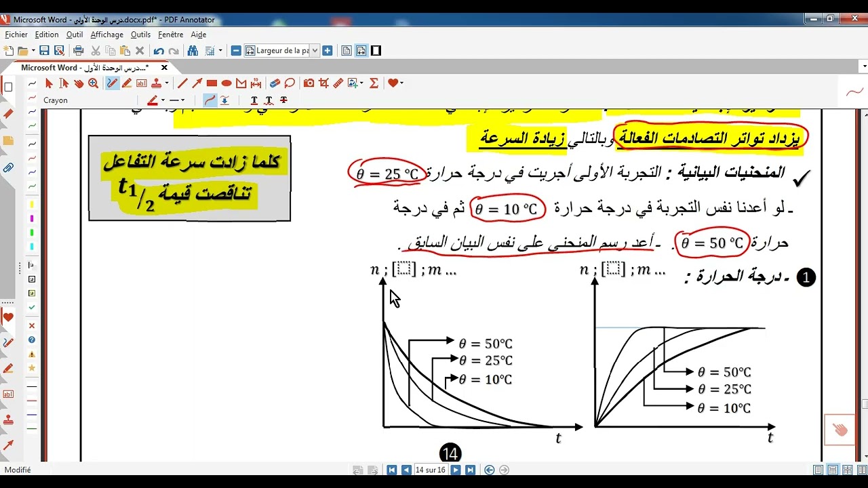
Task: Select the Marker highlighter tool
Action: coord(127,83)
